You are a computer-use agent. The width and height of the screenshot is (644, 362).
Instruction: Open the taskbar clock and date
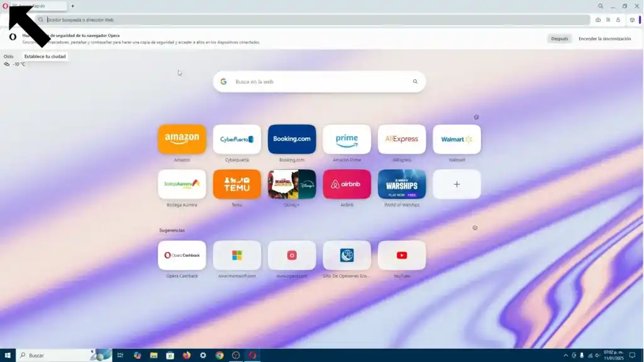[x=614, y=356]
